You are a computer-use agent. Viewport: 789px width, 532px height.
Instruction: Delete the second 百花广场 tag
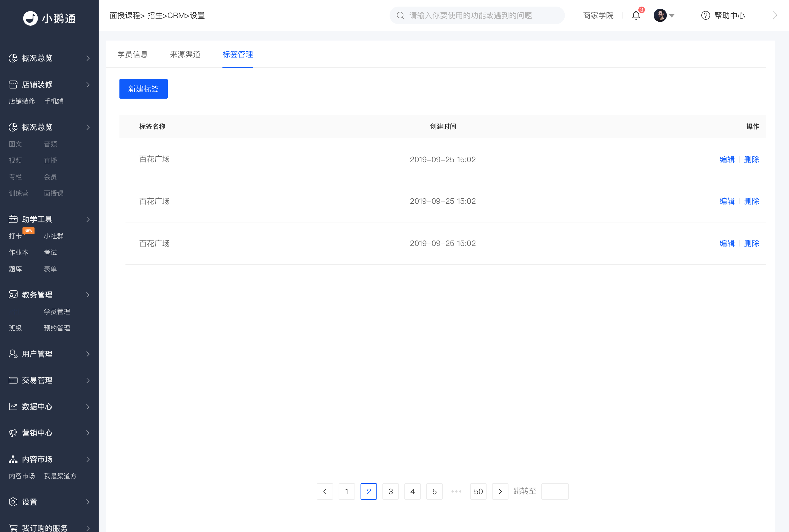pyautogui.click(x=751, y=201)
